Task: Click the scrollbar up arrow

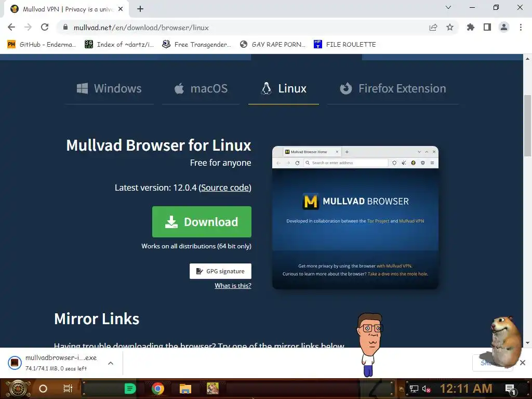Action: coord(527,58)
